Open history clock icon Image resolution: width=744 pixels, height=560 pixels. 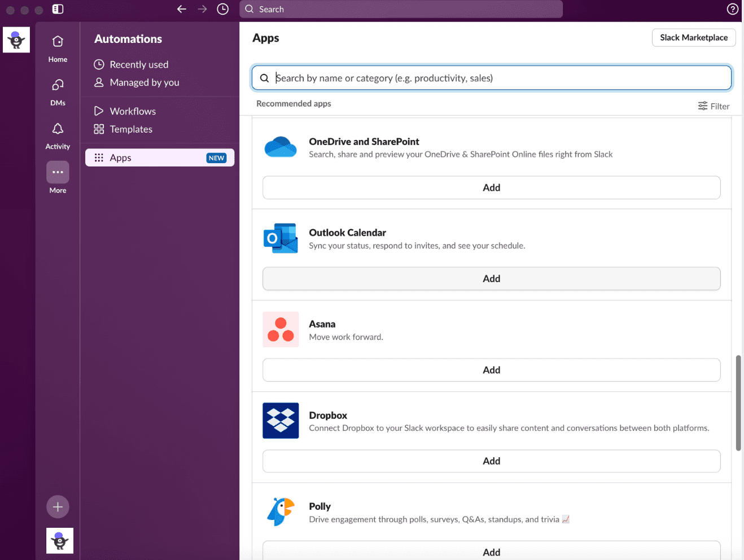[223, 9]
